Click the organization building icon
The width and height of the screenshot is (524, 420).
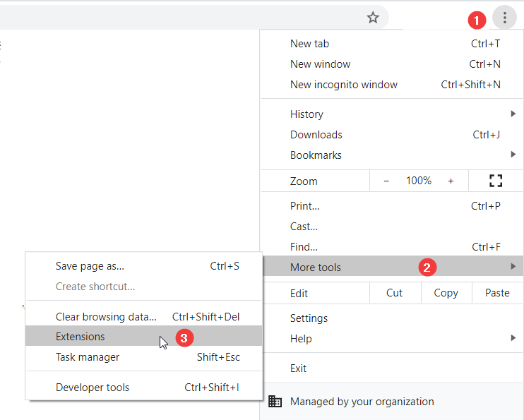tap(275, 401)
